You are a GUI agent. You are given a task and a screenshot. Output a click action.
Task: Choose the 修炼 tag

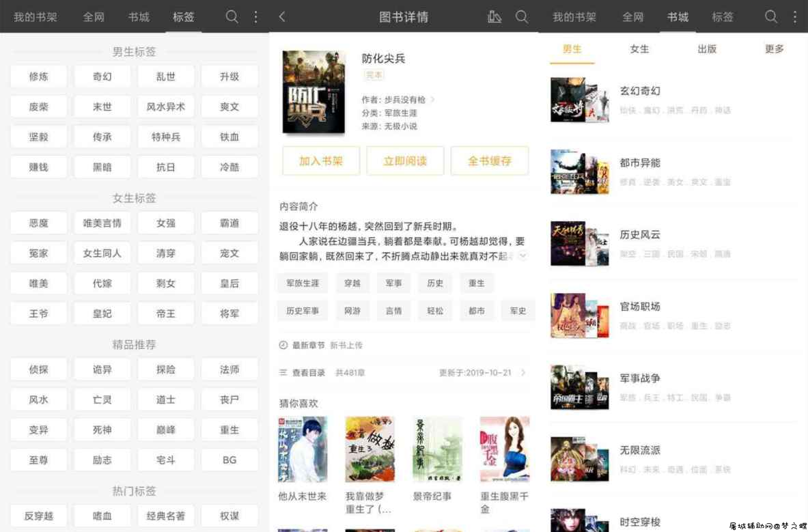[x=39, y=76]
